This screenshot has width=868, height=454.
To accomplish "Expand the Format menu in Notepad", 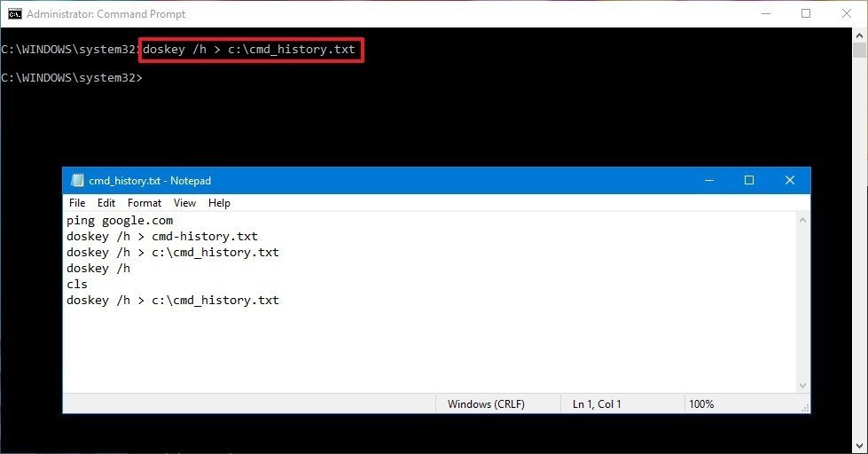I will point(145,203).
